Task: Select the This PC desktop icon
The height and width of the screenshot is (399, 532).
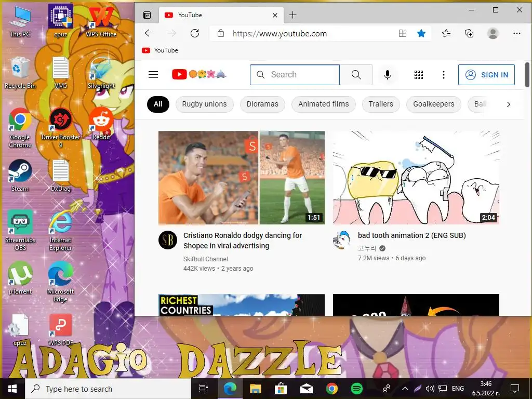Action: point(20,21)
